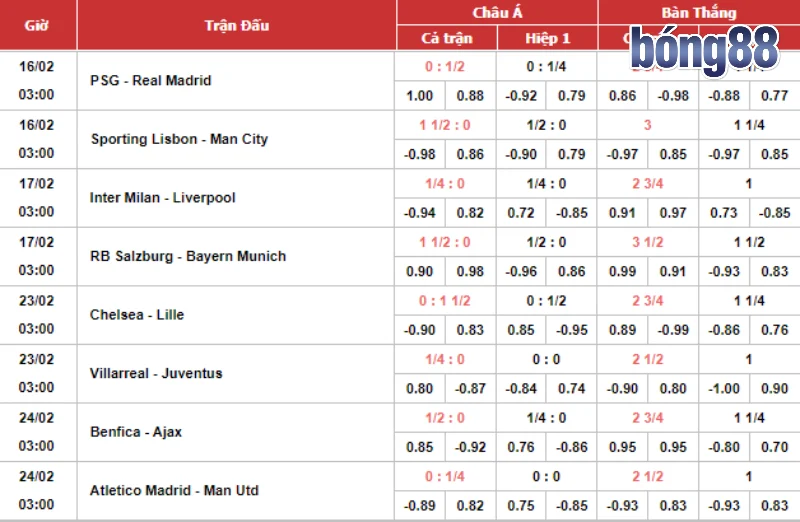Select the Inter Milan - Liverpool match

[162, 198]
